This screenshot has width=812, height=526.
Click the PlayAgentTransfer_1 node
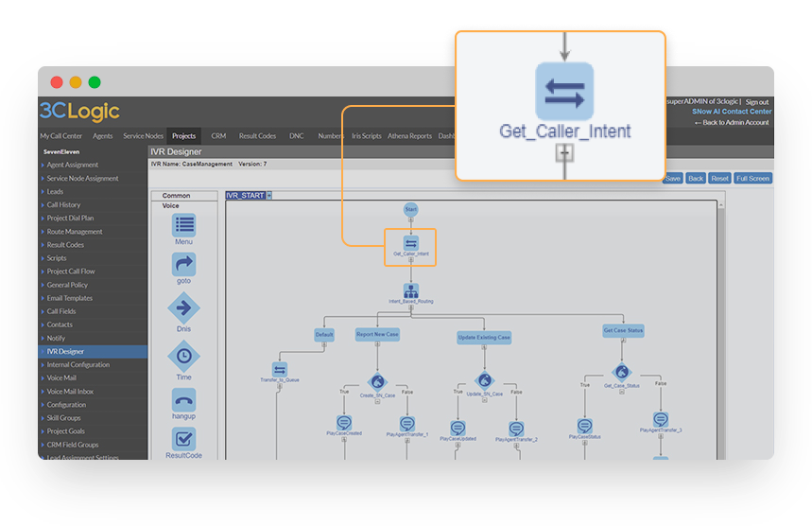coord(407,424)
